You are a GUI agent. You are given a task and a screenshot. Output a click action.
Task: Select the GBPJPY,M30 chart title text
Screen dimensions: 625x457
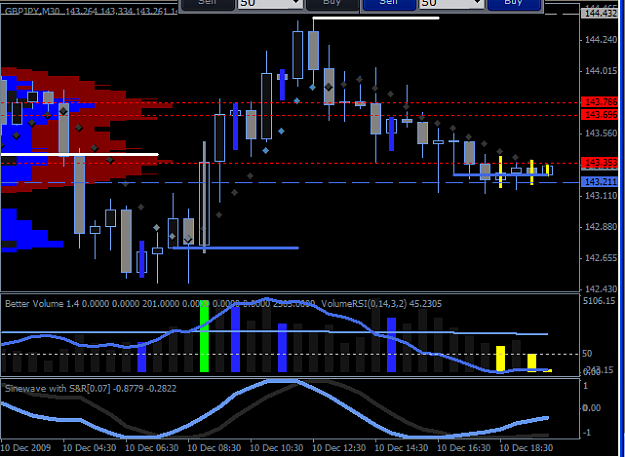32,12
